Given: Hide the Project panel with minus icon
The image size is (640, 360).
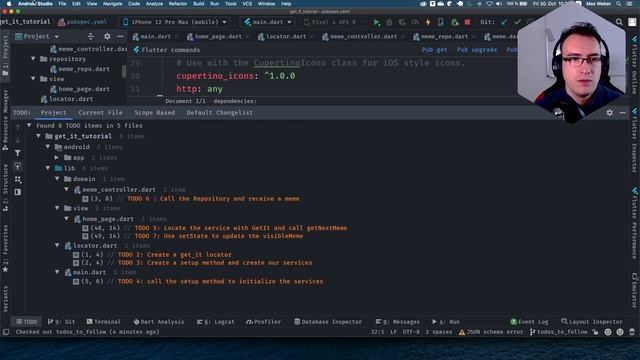Looking at the screenshot, I should pyautogui.click(x=120, y=36).
